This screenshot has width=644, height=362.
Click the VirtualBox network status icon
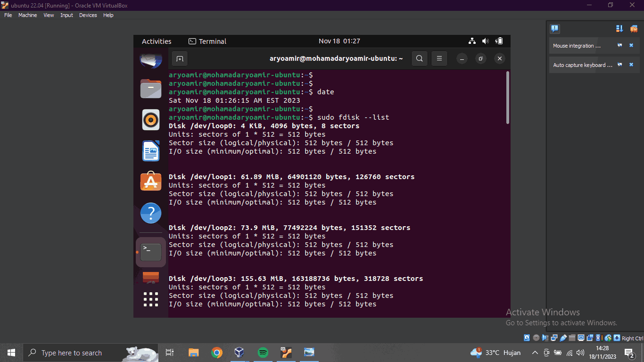click(554, 338)
